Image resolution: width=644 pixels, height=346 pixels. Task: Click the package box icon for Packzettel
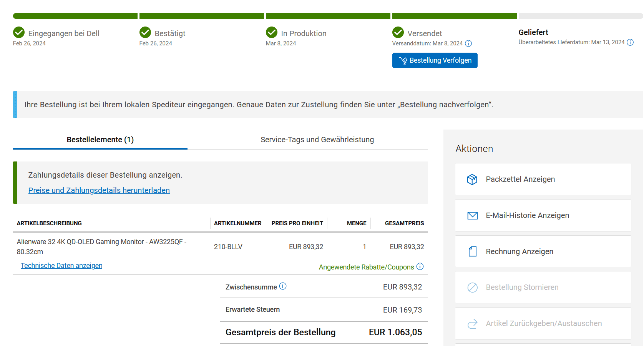pos(472,179)
